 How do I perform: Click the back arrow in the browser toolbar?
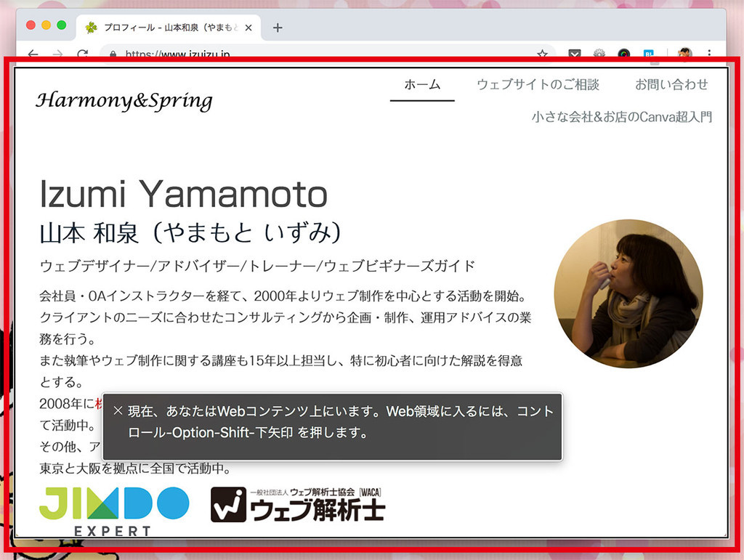pos(34,54)
